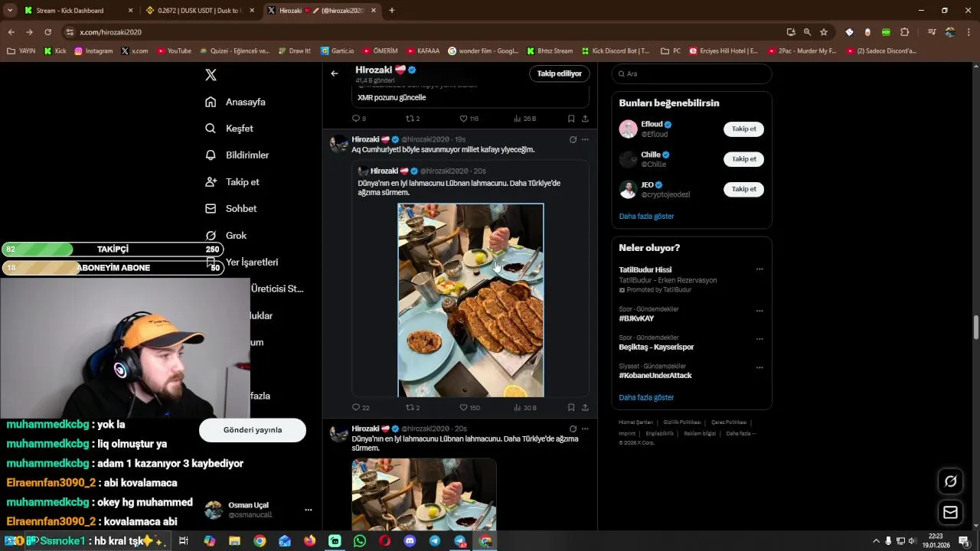Open more menu on the bottom lahmacun post
This screenshot has height=551, width=980.
[585, 429]
